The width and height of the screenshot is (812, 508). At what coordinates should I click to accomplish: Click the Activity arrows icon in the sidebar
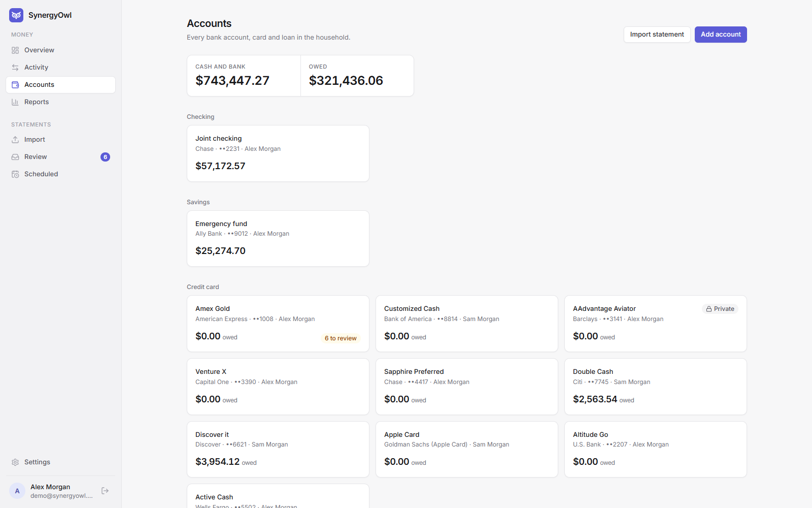15,68
